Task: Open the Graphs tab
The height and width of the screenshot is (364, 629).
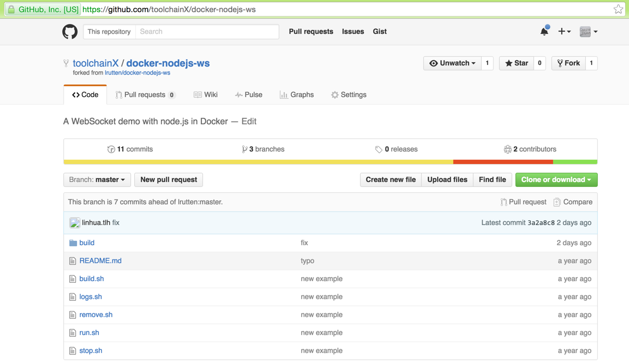Action: pyautogui.click(x=297, y=95)
